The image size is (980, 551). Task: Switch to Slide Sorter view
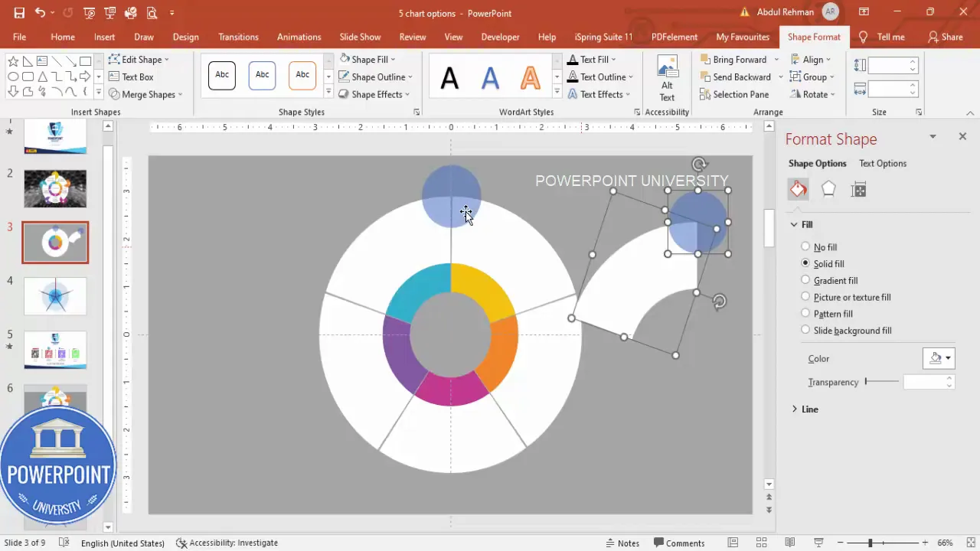(762, 543)
